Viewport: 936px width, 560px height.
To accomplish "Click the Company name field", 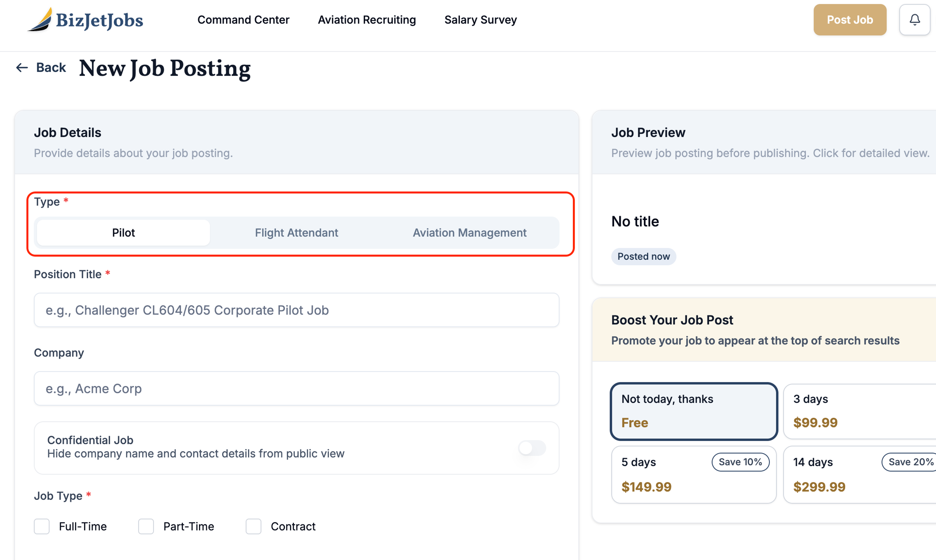I will (296, 388).
